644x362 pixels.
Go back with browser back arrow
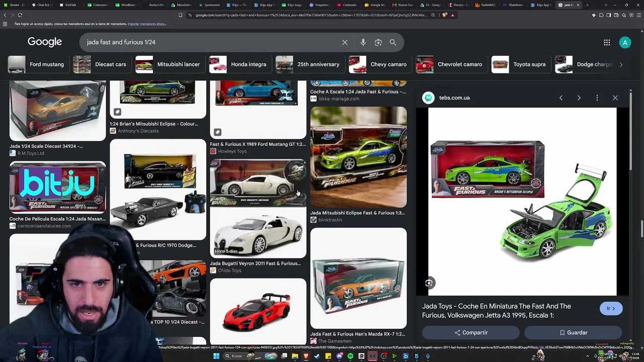(6, 15)
